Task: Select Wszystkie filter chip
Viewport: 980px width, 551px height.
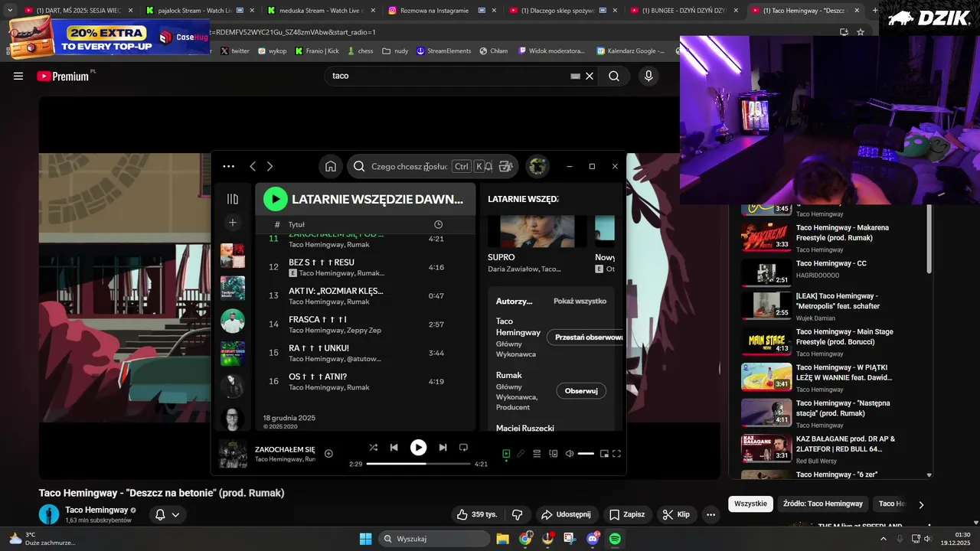Action: coord(750,504)
